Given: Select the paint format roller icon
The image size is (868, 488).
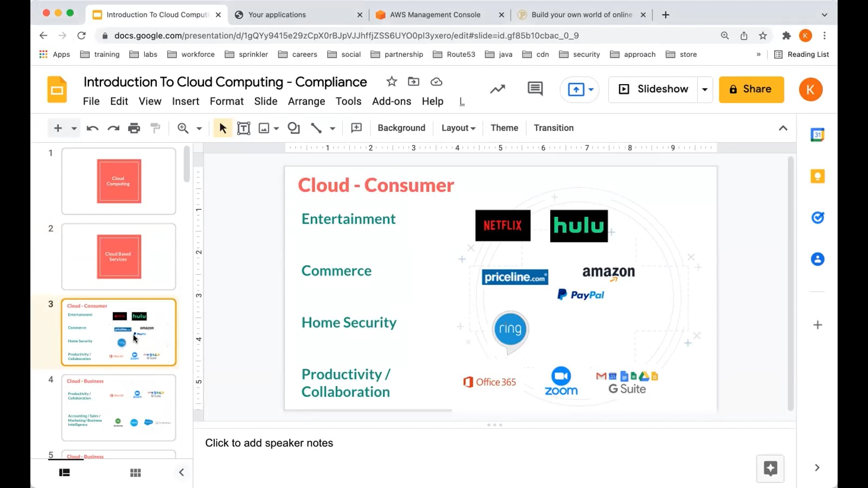Looking at the screenshot, I should click(x=155, y=128).
